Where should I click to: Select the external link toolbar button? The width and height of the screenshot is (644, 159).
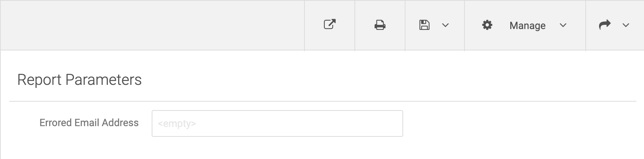coord(330,25)
